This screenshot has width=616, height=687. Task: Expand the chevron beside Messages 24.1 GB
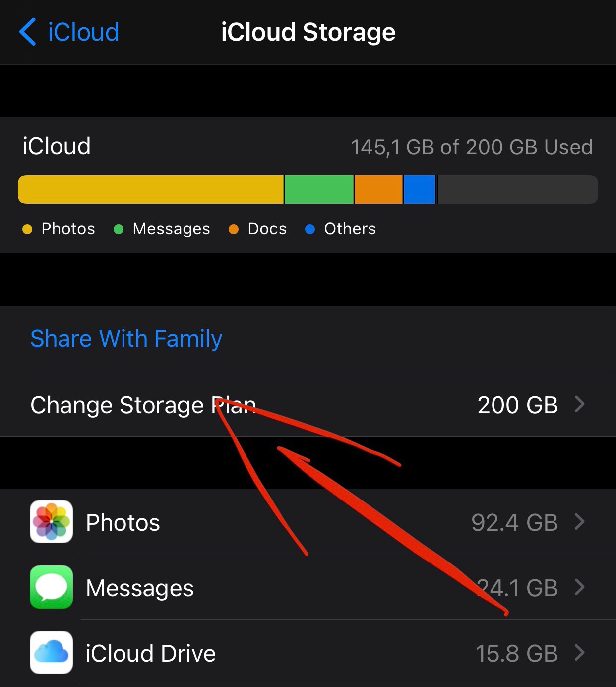pyautogui.click(x=579, y=587)
